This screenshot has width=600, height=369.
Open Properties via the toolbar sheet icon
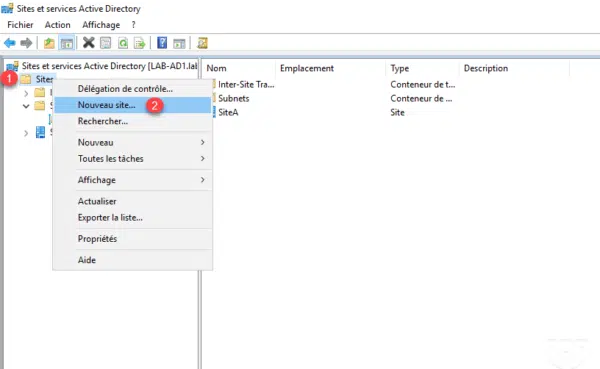point(106,43)
